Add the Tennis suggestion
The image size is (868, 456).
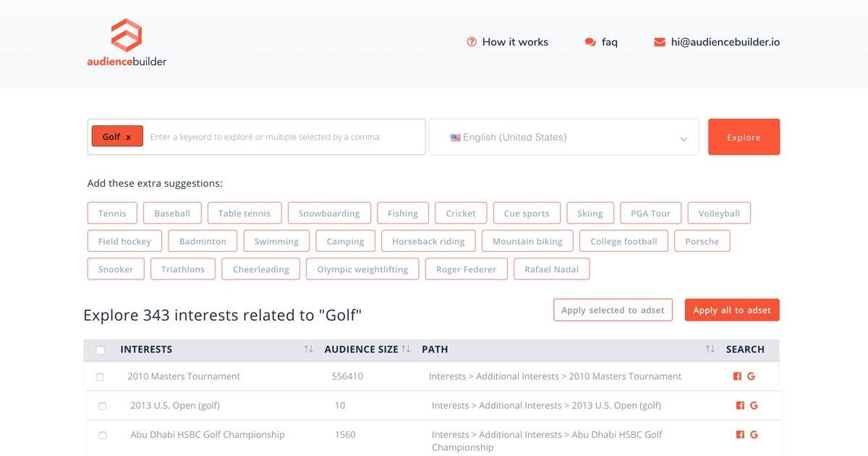coord(112,213)
